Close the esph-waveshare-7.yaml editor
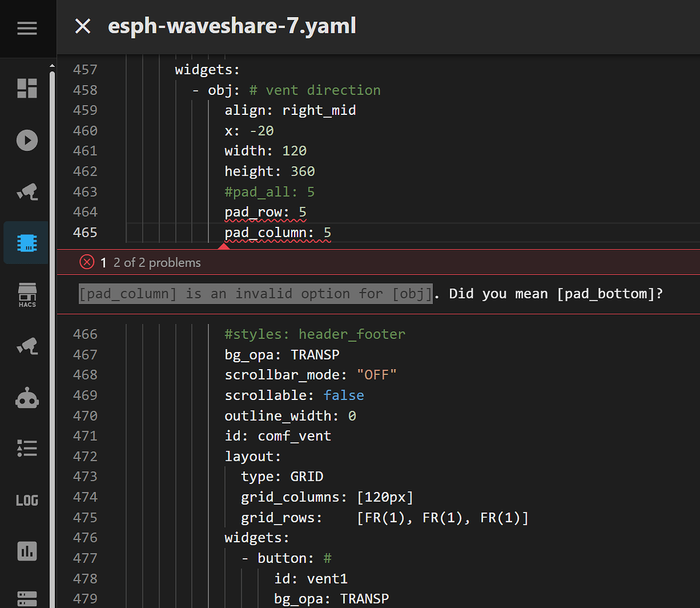700x608 pixels. [x=83, y=26]
